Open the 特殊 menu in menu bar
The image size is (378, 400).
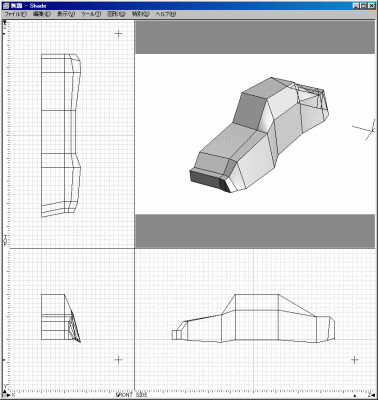pyautogui.click(x=140, y=14)
